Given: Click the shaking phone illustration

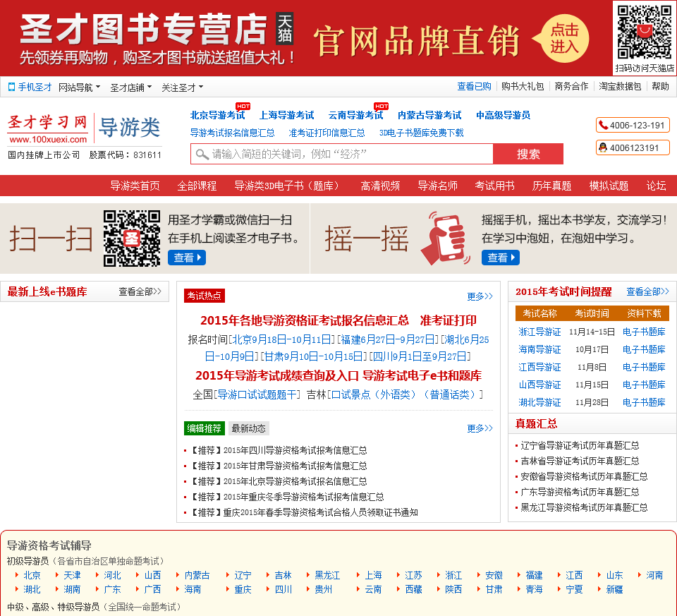Looking at the screenshot, I should tap(446, 238).
